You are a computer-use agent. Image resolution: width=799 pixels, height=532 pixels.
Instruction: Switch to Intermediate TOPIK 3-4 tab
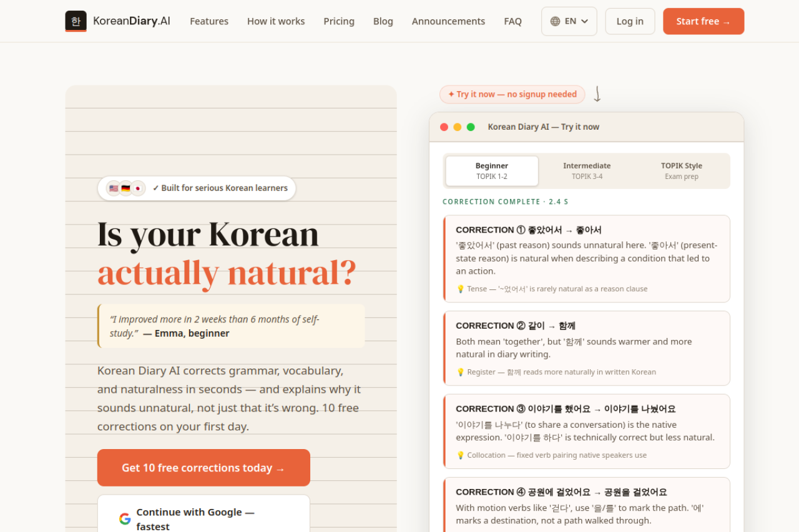click(587, 171)
